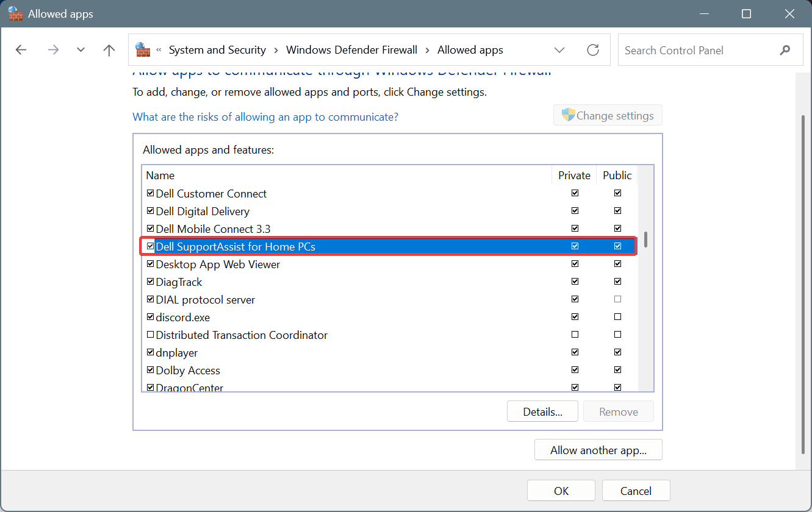Go up one level with up arrow
The width and height of the screenshot is (812, 512).
[x=109, y=50]
